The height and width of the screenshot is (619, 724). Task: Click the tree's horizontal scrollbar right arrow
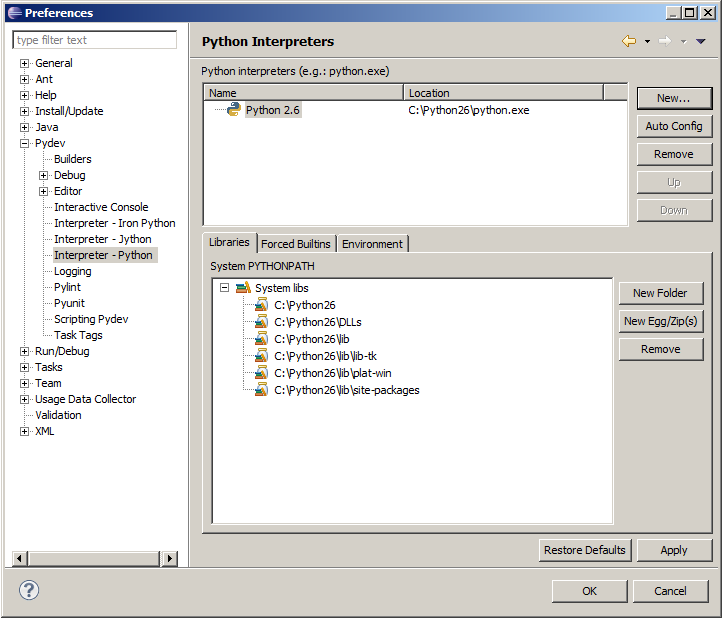(170, 559)
